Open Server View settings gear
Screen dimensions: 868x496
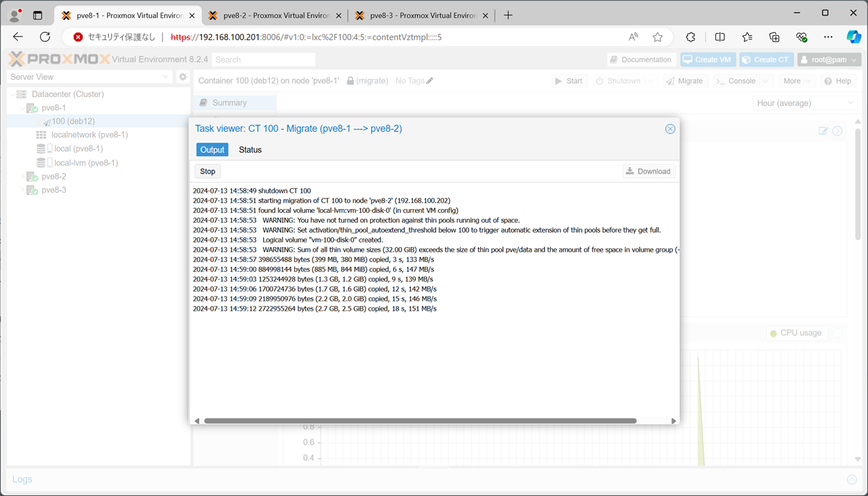click(182, 77)
